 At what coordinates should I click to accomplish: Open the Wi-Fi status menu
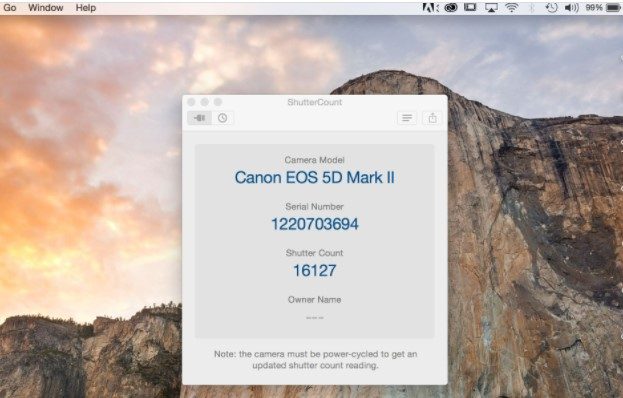512,8
